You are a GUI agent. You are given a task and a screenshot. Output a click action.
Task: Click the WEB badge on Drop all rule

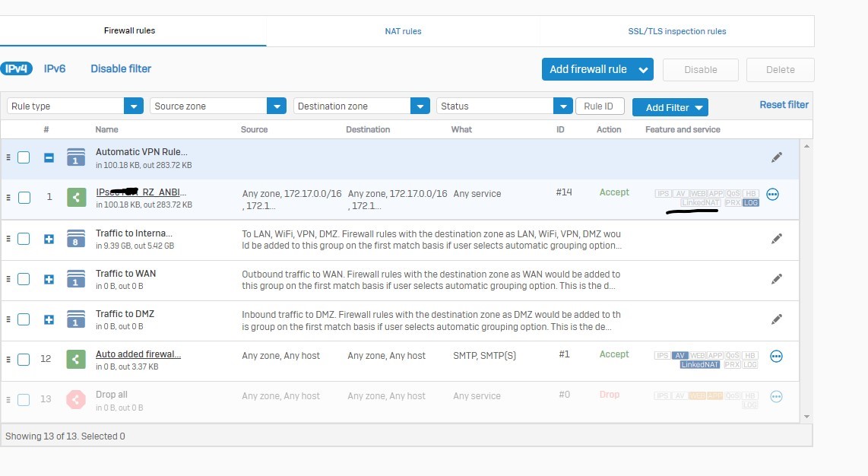coord(698,395)
